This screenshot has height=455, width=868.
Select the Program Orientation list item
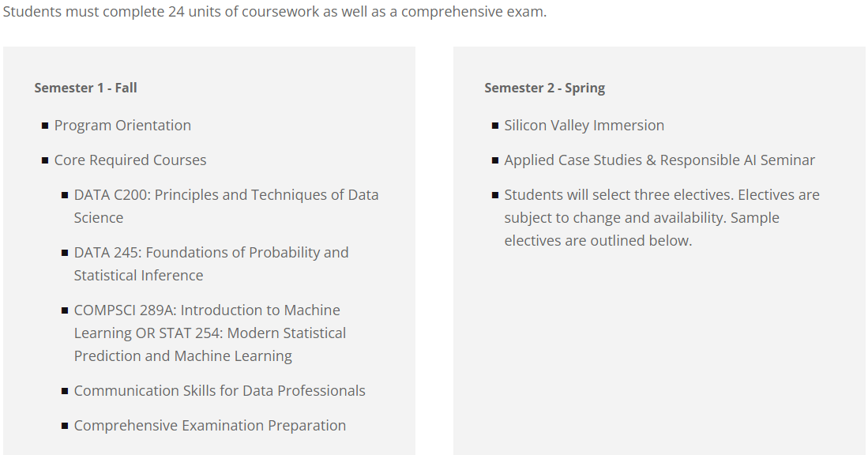pyautogui.click(x=122, y=126)
